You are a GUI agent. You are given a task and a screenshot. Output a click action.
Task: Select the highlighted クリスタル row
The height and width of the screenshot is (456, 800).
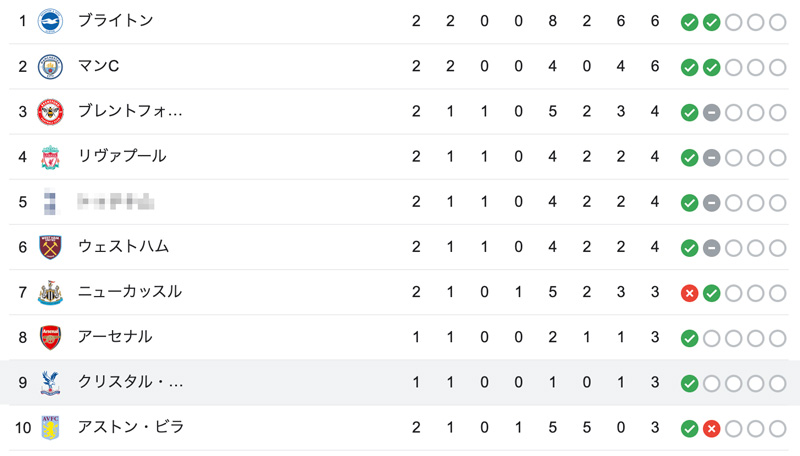400,383
